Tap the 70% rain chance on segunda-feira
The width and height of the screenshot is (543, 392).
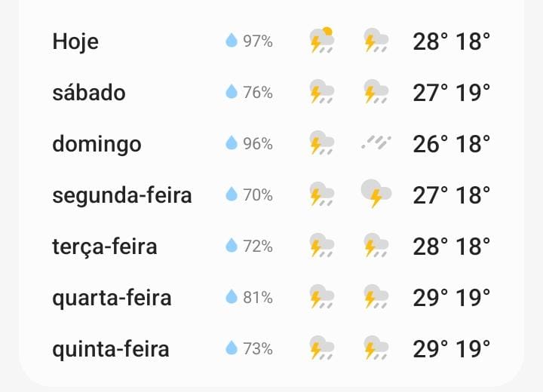coord(258,195)
